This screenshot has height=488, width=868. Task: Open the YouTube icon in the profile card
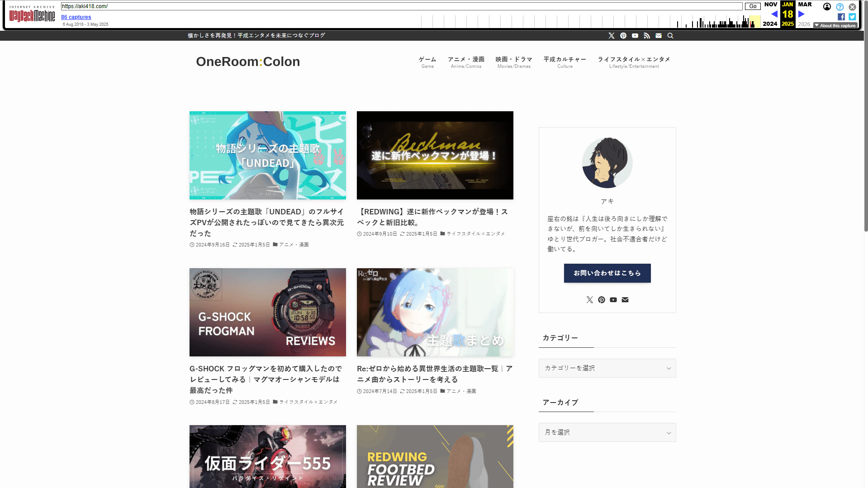point(613,300)
